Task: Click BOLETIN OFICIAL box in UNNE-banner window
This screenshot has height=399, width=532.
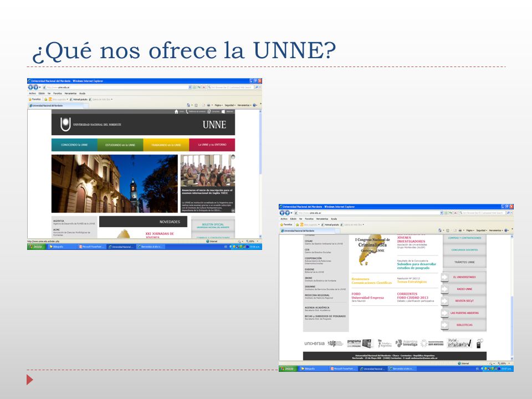Action: pos(213,226)
